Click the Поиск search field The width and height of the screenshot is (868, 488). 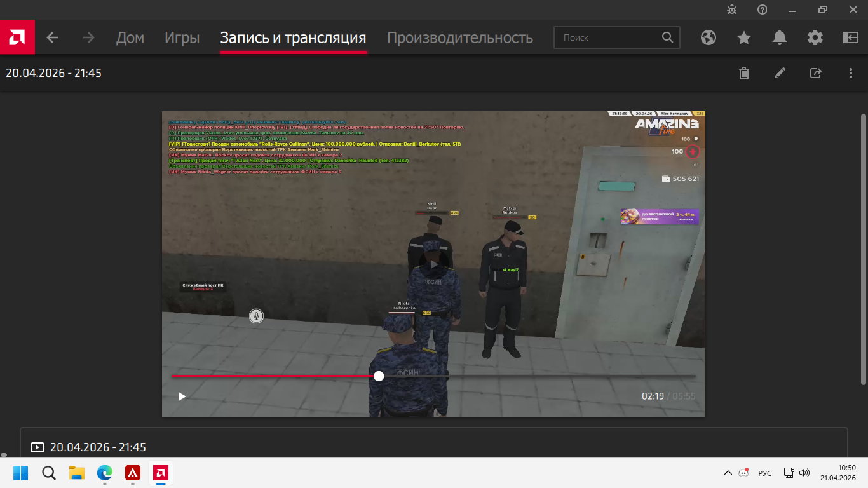(610, 37)
